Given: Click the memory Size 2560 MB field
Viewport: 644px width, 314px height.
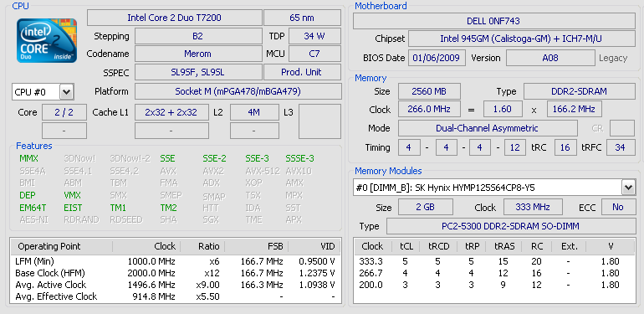Looking at the screenshot, I should (429, 91).
